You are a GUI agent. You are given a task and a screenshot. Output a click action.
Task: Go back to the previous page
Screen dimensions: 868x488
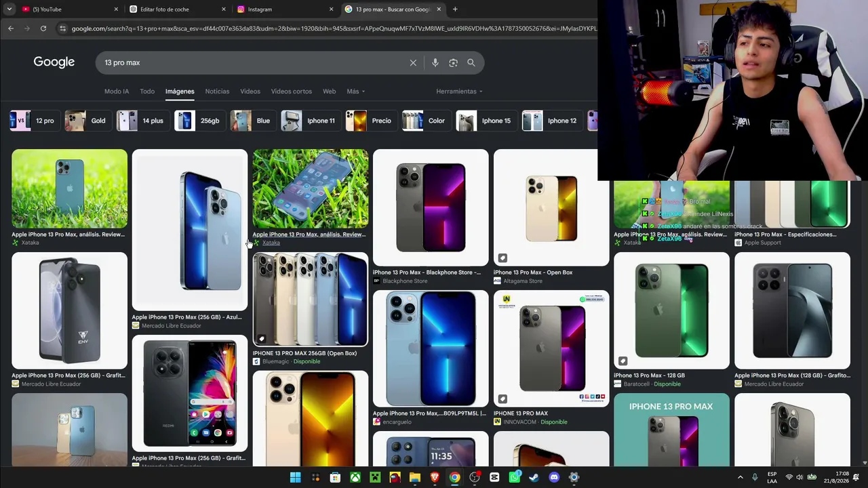tap(11, 28)
